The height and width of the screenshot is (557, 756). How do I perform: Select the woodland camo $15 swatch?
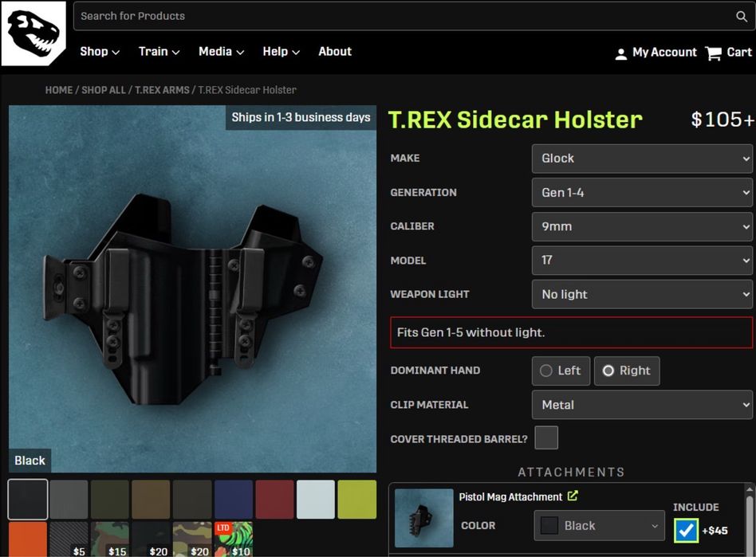pyautogui.click(x=110, y=539)
